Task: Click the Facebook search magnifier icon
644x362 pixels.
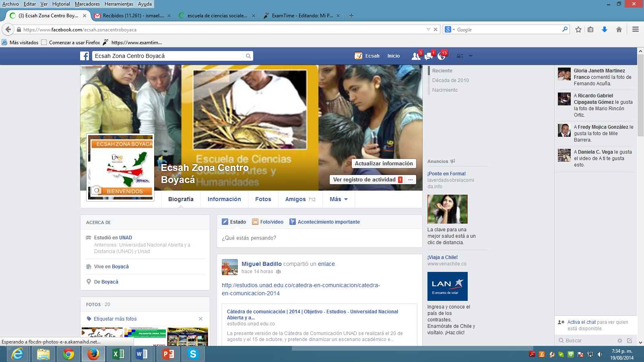Action: click(248, 56)
